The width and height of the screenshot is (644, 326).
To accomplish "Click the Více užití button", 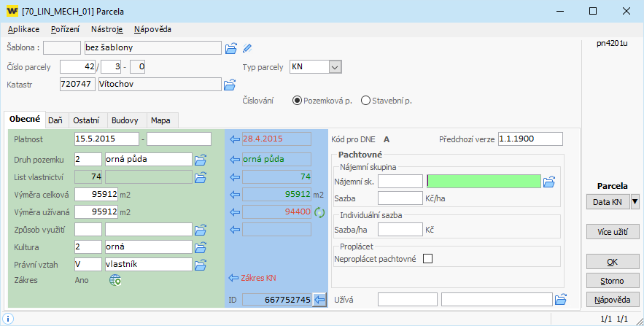I will [613, 232].
